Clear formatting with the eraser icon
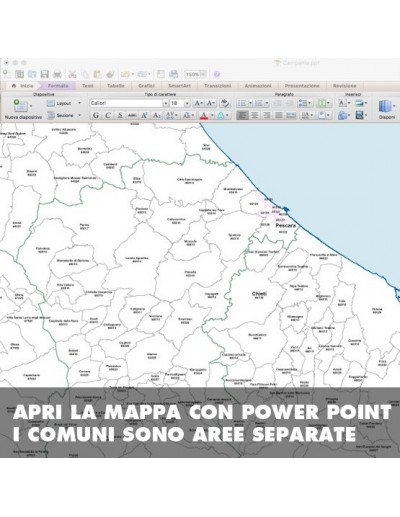This screenshot has height=517, width=400. [225, 103]
